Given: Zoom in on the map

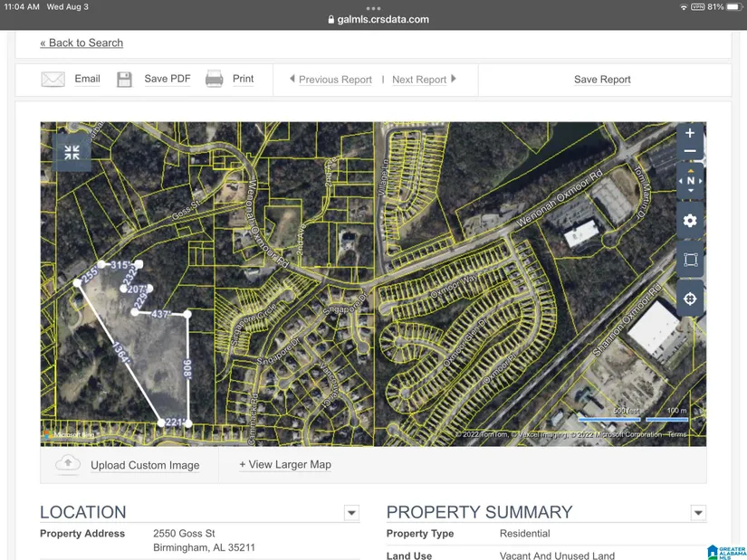Looking at the screenshot, I should (x=690, y=133).
